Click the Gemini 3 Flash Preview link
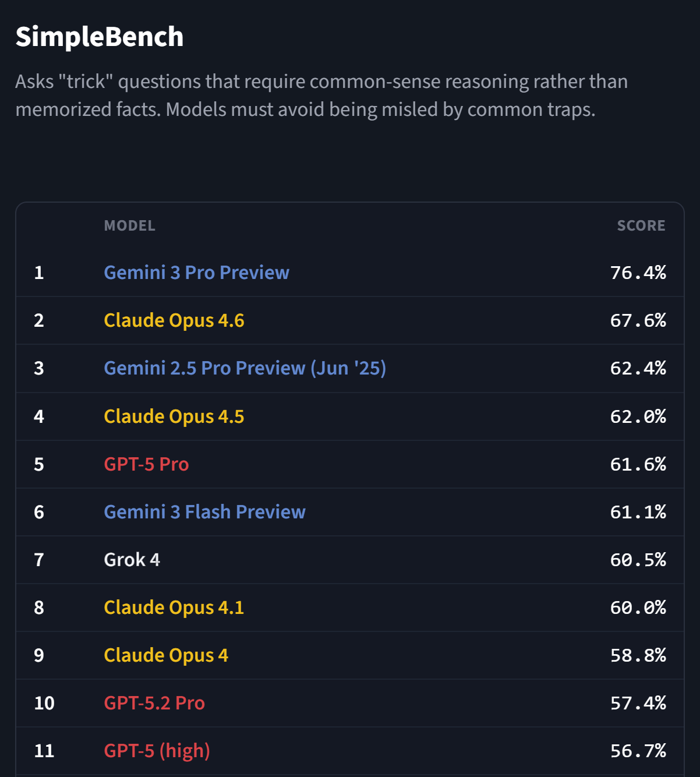Screen dimensions: 700x777 pos(204,512)
